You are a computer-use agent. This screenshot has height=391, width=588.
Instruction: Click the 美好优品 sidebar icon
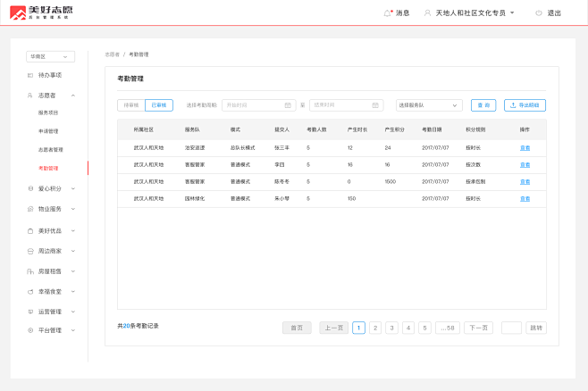coord(30,231)
